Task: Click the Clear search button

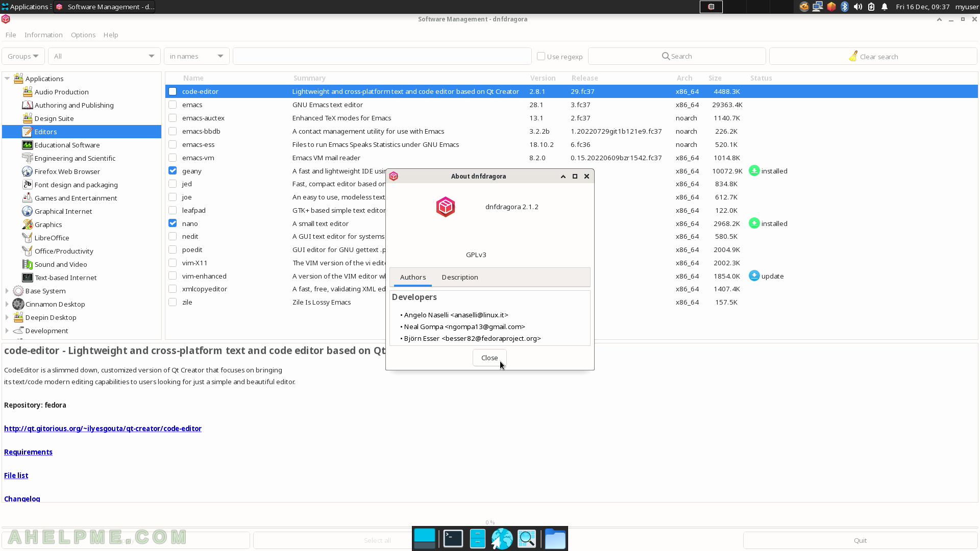Action: pyautogui.click(x=873, y=56)
